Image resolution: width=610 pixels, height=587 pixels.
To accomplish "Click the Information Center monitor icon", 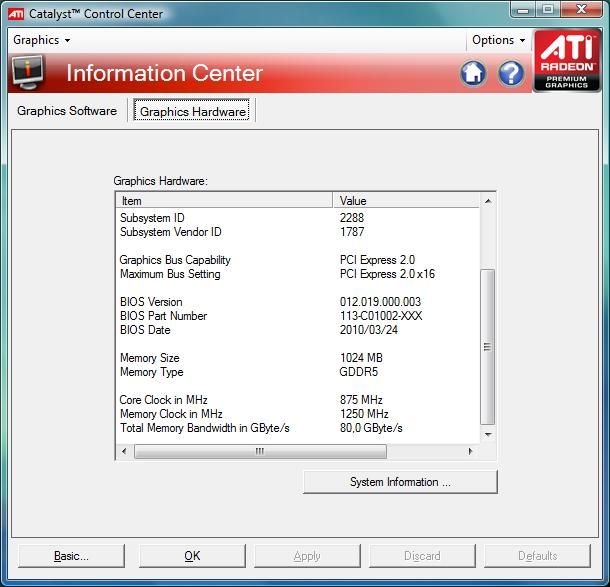I will (28, 72).
